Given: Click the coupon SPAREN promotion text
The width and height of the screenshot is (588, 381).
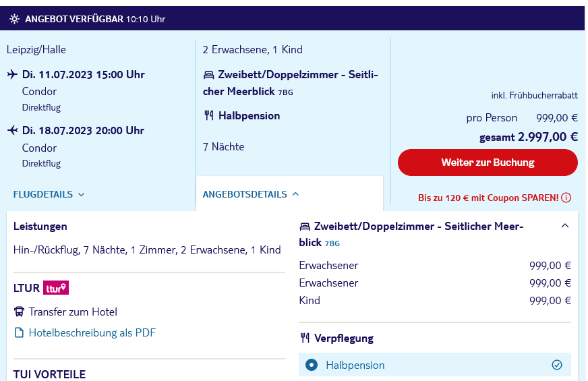Looking at the screenshot, I should click(x=488, y=198).
